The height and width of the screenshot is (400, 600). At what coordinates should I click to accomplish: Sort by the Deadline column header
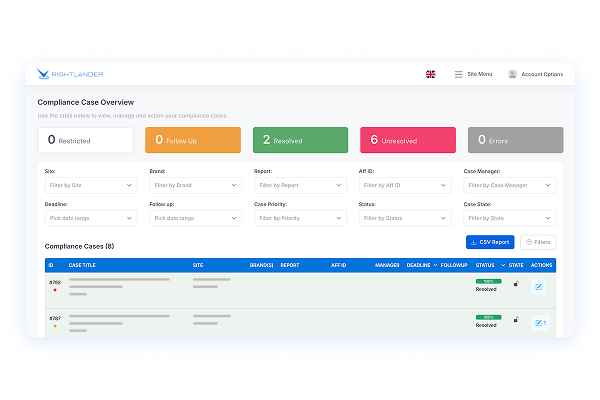pos(419,265)
